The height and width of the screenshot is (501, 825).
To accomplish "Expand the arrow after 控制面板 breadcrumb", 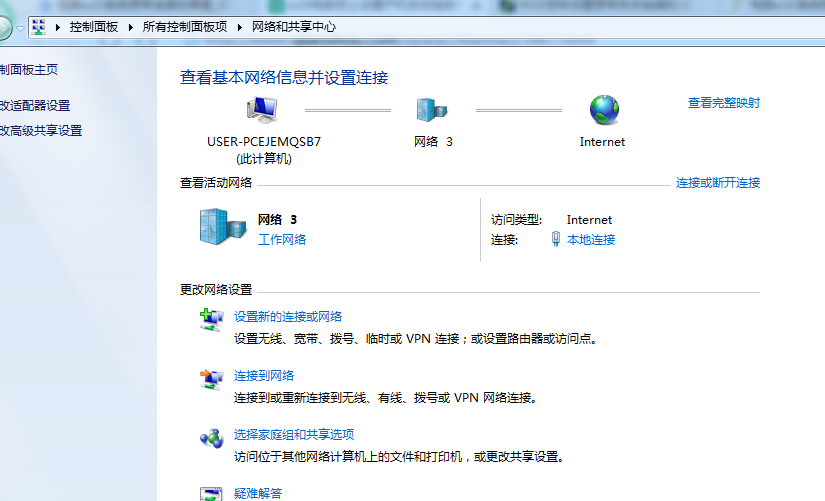I will pyautogui.click(x=130, y=27).
